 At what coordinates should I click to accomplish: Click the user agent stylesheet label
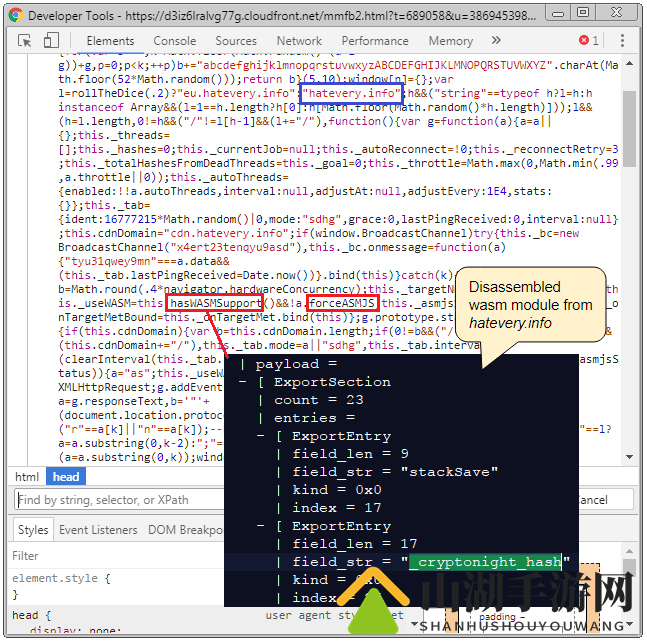pos(334,615)
